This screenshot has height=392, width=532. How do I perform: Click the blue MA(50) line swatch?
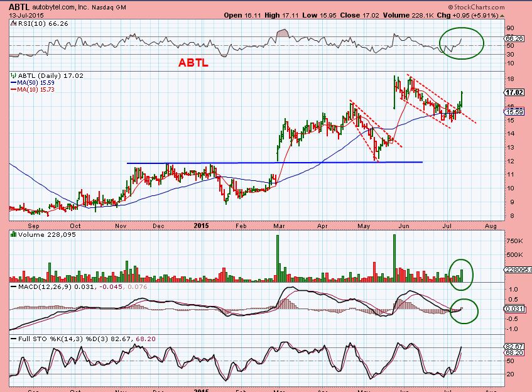click(x=14, y=83)
